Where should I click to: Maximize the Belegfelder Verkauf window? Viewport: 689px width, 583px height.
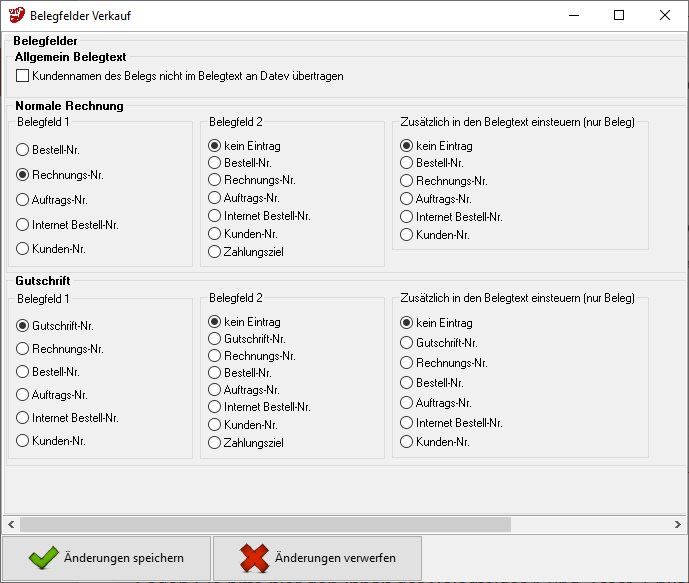tap(619, 16)
